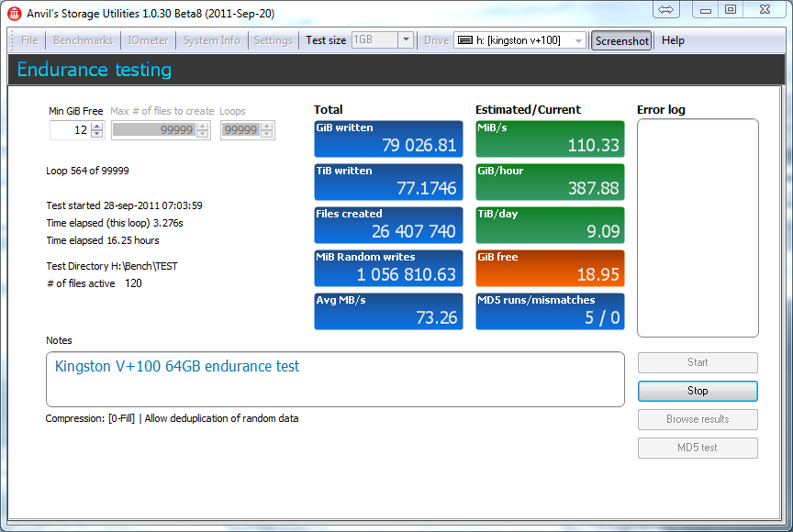The width and height of the screenshot is (793, 532).
Task: Click 'Test Directory H:\Bench\TEST' text
Action: 112,266
